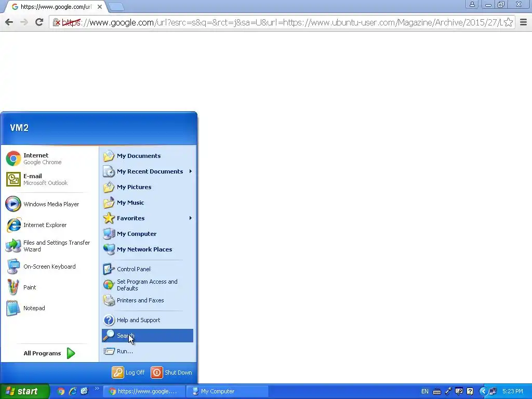Open My Computer from Start menu

[x=148, y=234]
